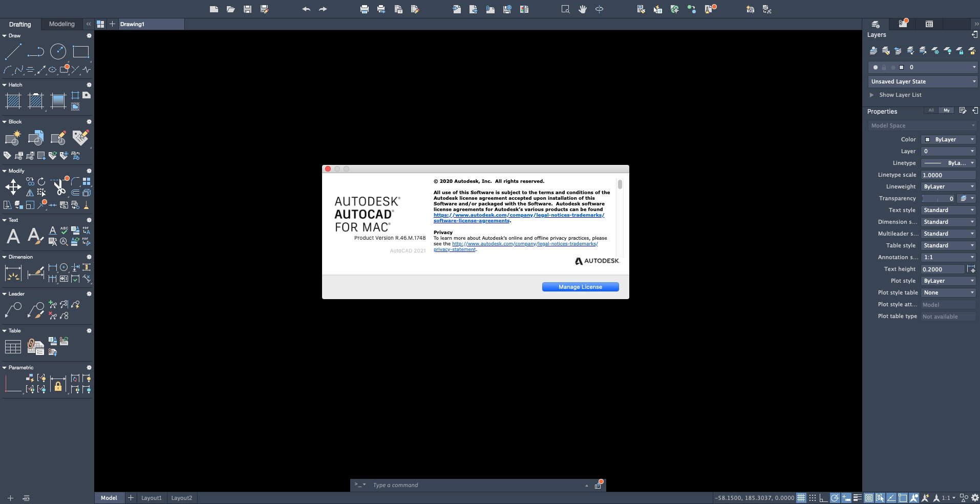Open the Color ByLayer dropdown
Image resolution: width=980 pixels, height=504 pixels.
[x=948, y=139]
